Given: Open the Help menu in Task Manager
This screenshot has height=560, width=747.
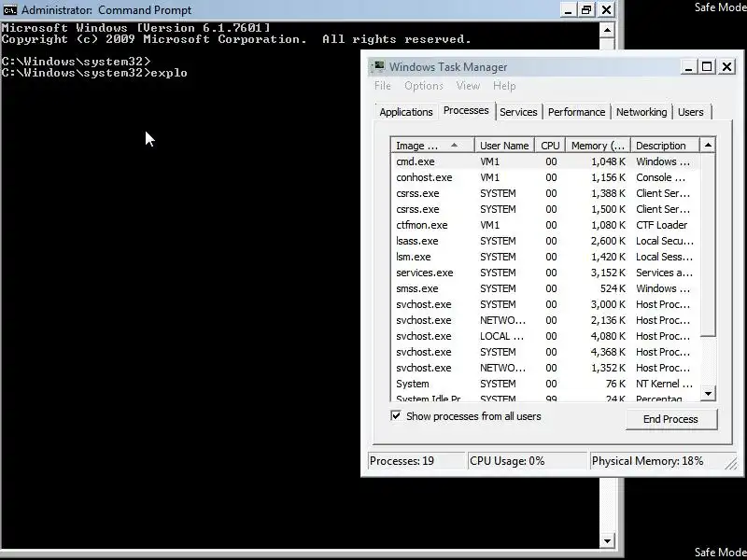Looking at the screenshot, I should (x=504, y=86).
